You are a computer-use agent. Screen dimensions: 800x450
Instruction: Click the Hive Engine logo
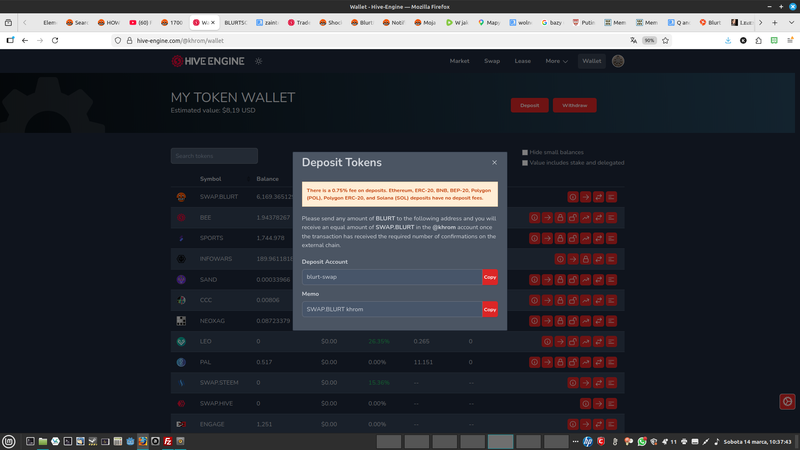(208, 61)
